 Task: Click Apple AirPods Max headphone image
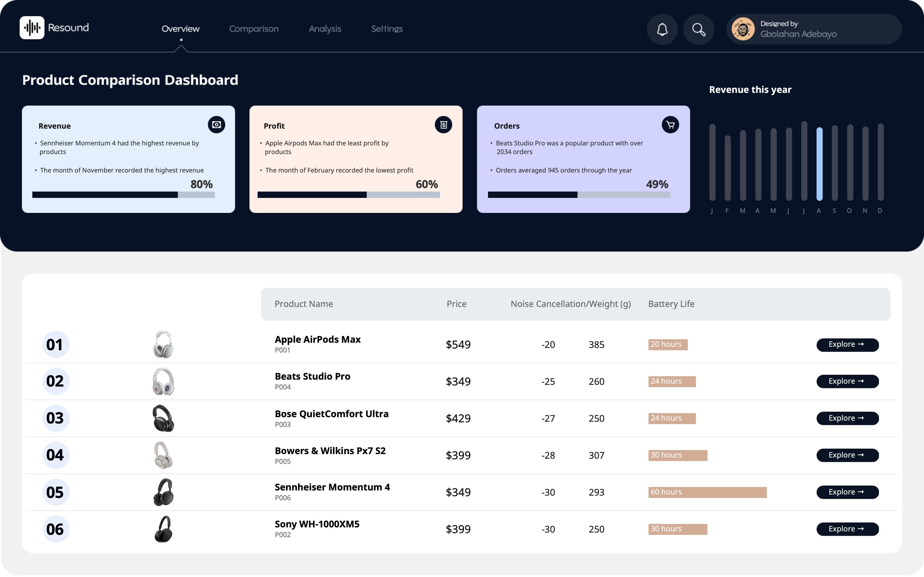click(163, 344)
